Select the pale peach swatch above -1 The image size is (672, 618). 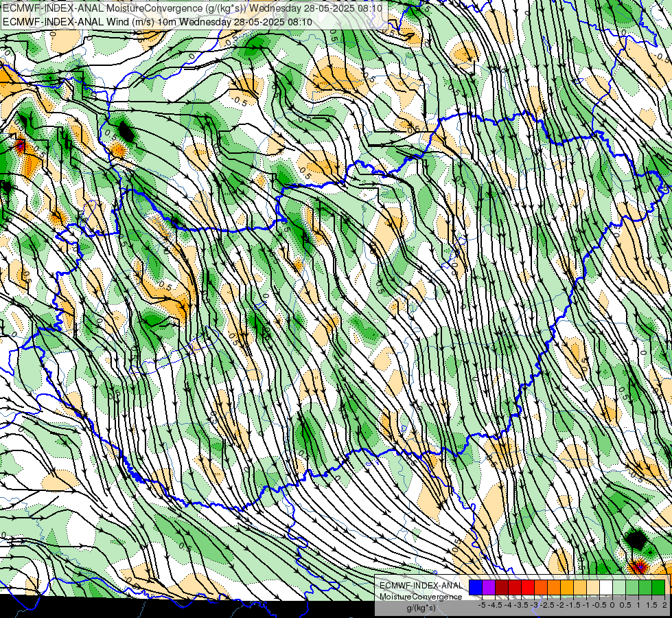point(593,588)
